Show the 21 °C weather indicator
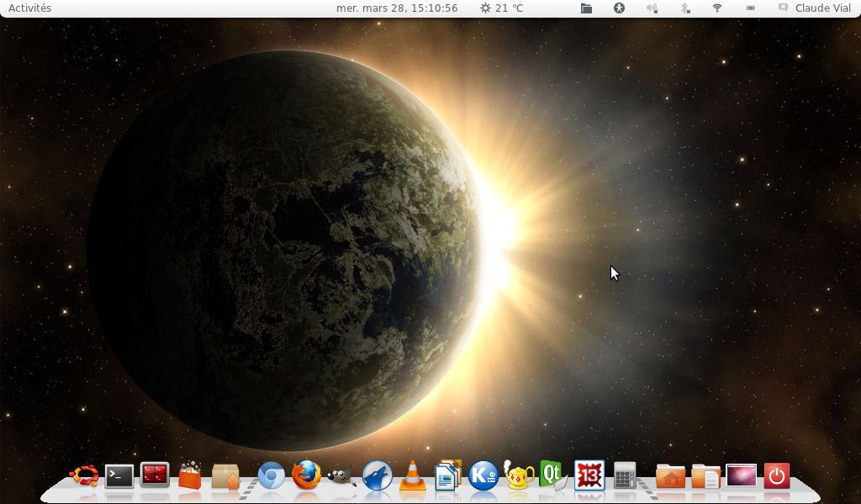The width and height of the screenshot is (861, 504). tap(501, 8)
